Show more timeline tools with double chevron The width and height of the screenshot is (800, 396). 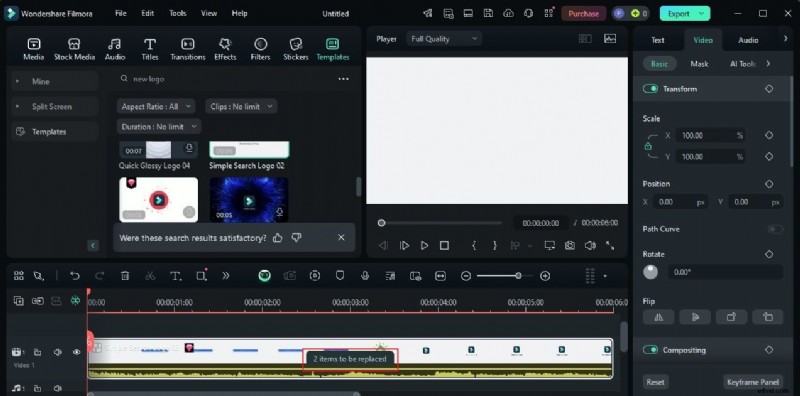coord(226,276)
